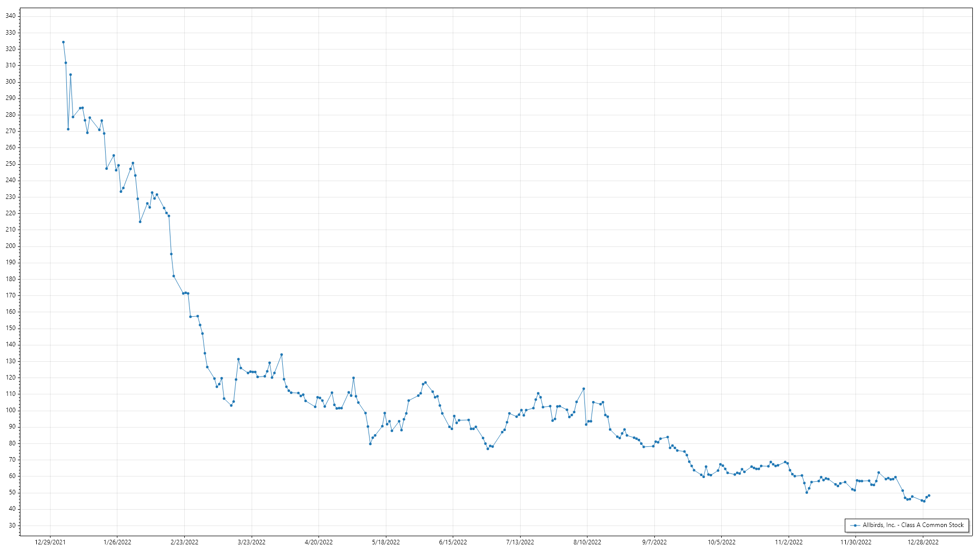Click the 4/20/2022 x-axis date label
Image resolution: width=980 pixels, height=551 pixels.
tap(318, 542)
